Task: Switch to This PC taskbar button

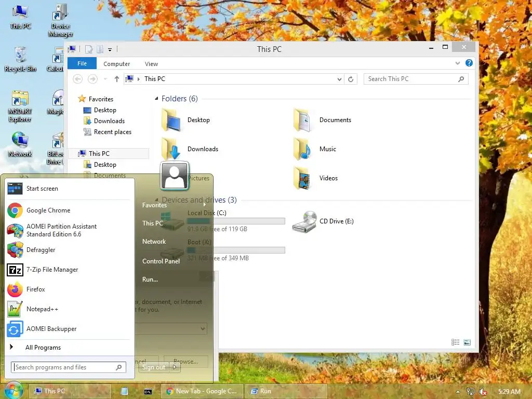Action: [70, 391]
